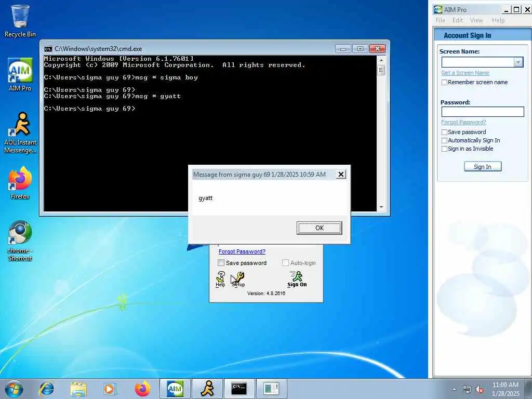Launch Internet Explorer from the taskbar

click(x=46, y=389)
